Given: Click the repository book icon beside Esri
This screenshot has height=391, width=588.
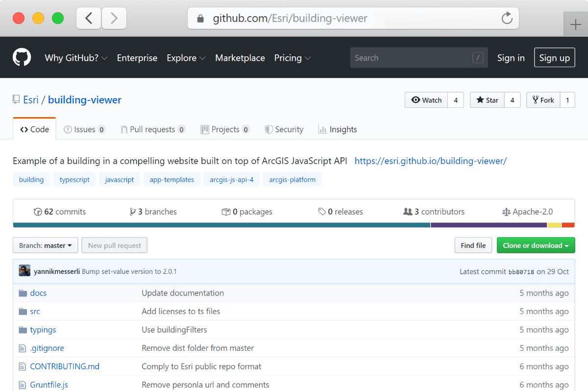Looking at the screenshot, I should pos(16,99).
